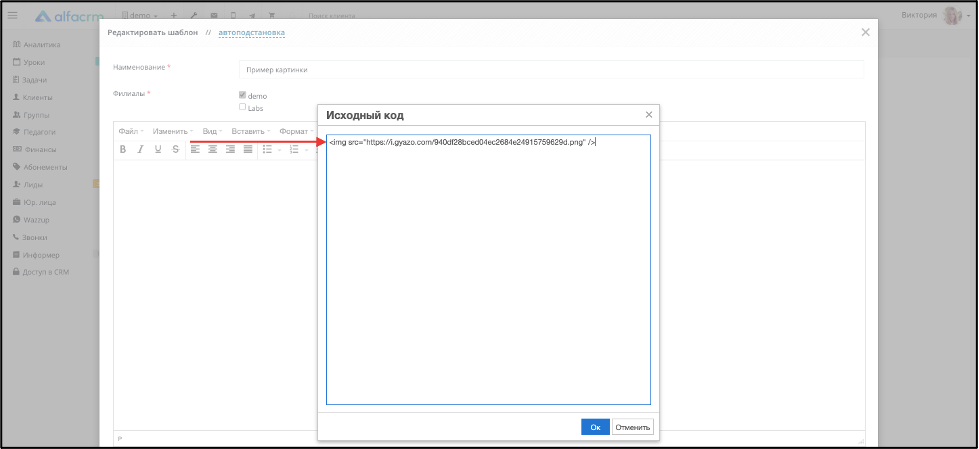Image resolution: width=979 pixels, height=449 pixels.
Task: Toggle the Labs branch checkbox
Action: (x=242, y=107)
